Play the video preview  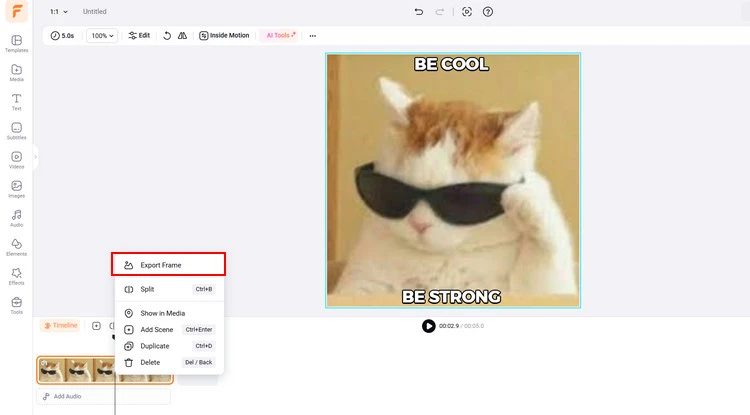pos(429,326)
